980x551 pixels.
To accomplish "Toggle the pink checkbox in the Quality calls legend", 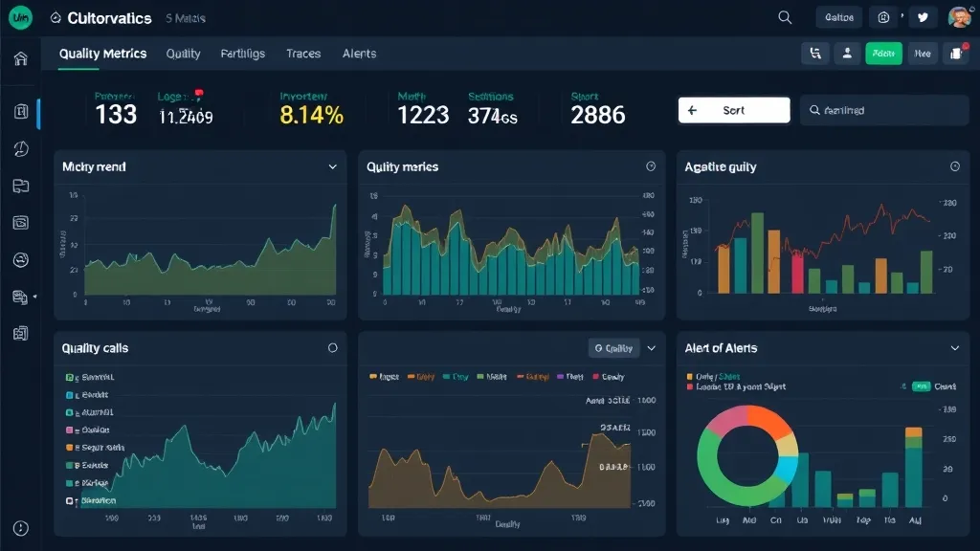I will coord(69,430).
